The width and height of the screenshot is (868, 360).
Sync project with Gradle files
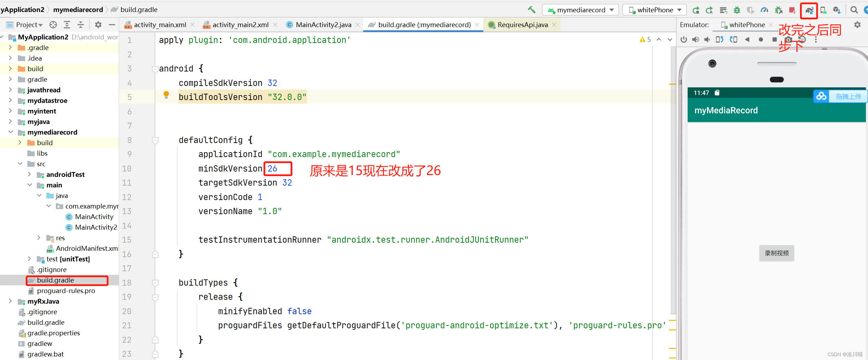[x=809, y=10]
